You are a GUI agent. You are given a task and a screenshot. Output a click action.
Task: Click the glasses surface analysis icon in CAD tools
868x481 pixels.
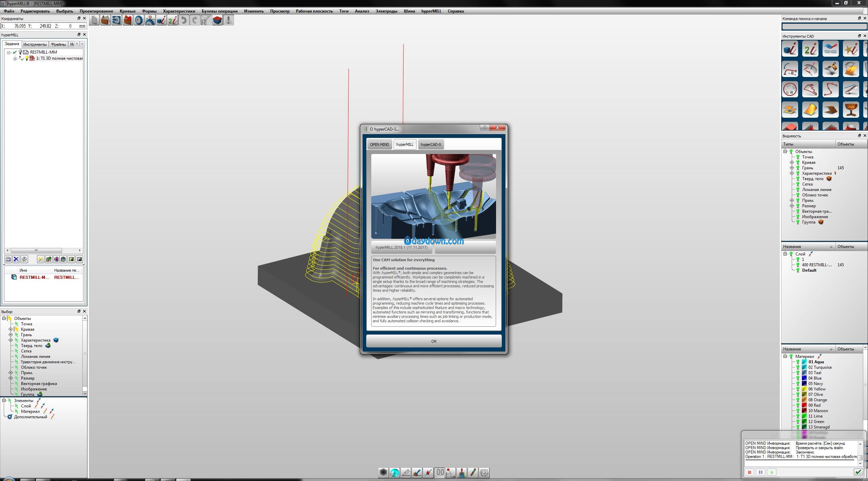coord(831,49)
